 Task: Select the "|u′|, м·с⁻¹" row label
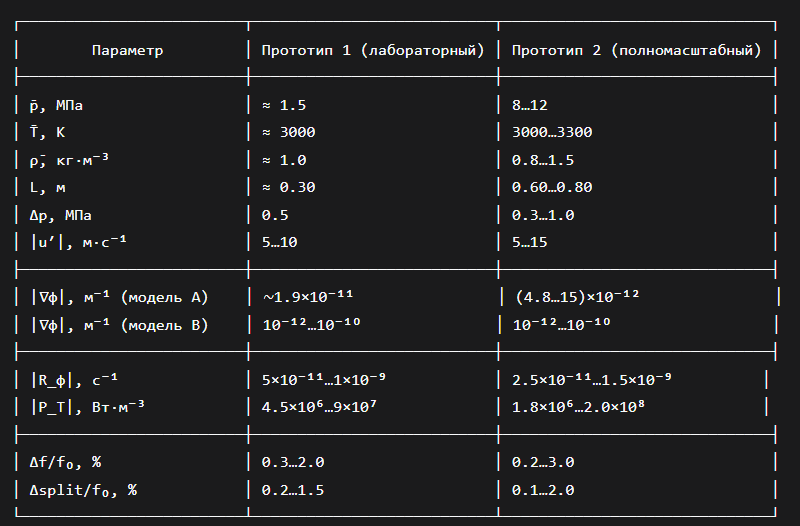(80, 242)
